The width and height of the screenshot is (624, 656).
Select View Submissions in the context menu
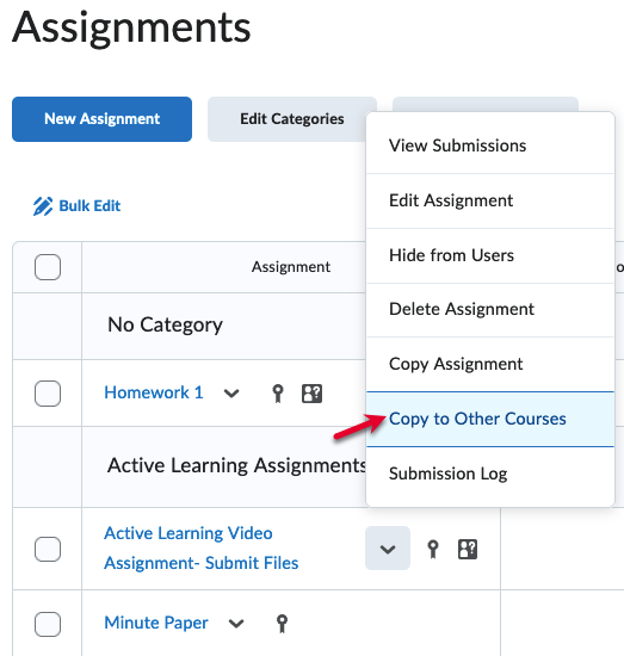tap(457, 146)
